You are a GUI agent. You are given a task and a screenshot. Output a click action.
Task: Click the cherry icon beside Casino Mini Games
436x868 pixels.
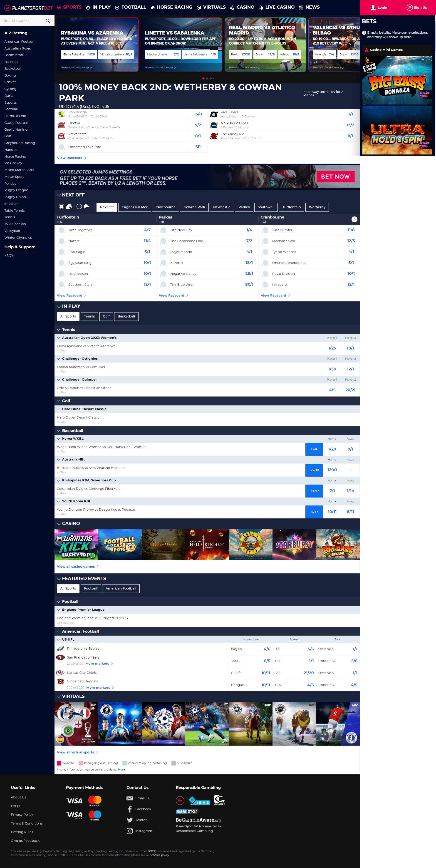(x=366, y=50)
